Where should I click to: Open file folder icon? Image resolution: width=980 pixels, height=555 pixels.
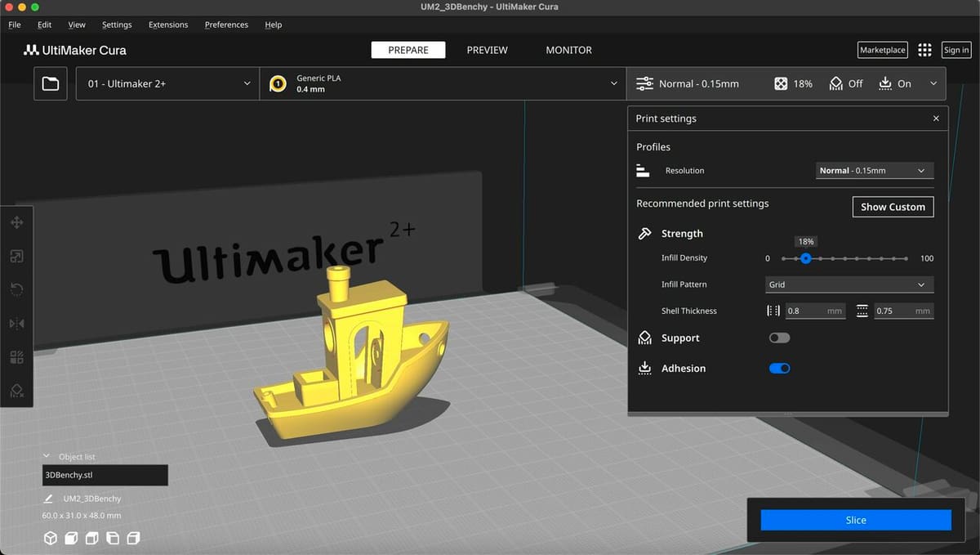click(51, 83)
